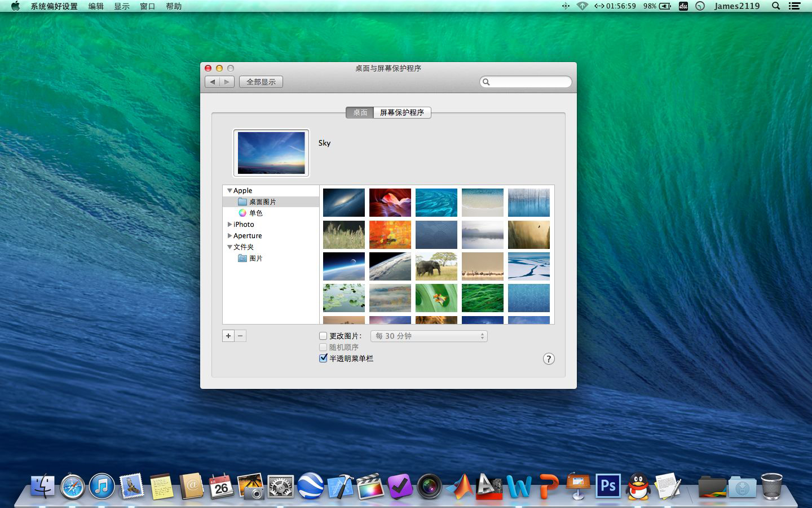This screenshot has height=508, width=812.
Task: Click the System Preferences search field
Action: point(528,82)
